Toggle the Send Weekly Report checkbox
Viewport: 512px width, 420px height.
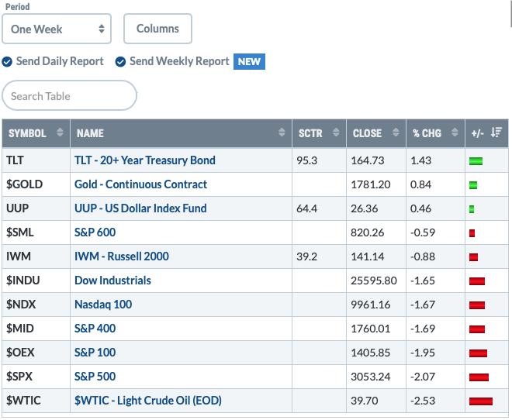coord(120,61)
